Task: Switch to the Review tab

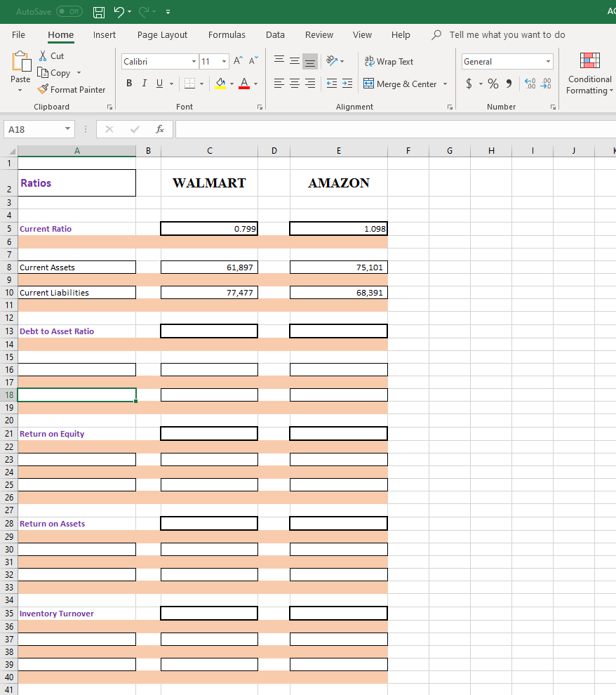Action: click(319, 34)
